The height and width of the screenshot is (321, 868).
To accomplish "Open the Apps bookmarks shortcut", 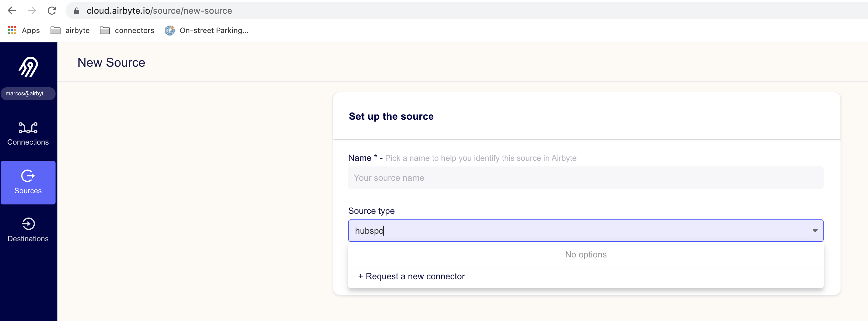I will coord(24,31).
